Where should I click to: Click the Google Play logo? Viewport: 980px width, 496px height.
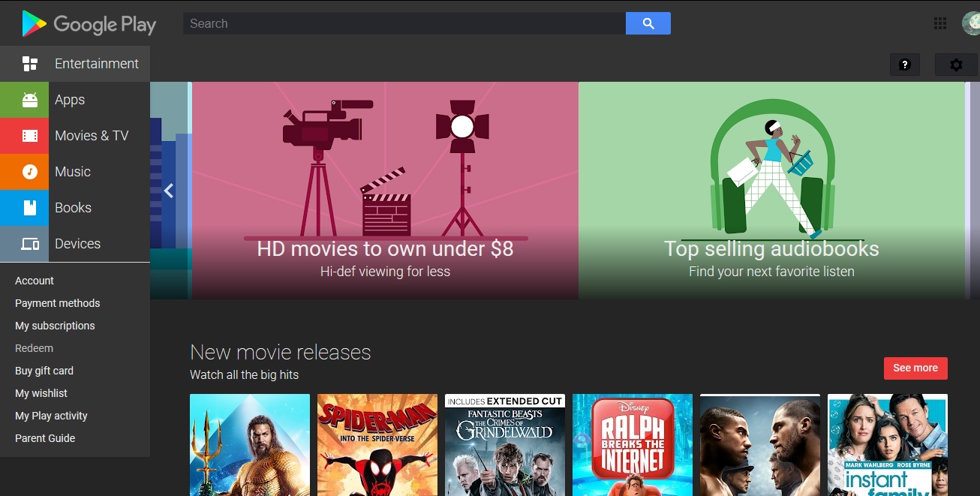(x=89, y=24)
